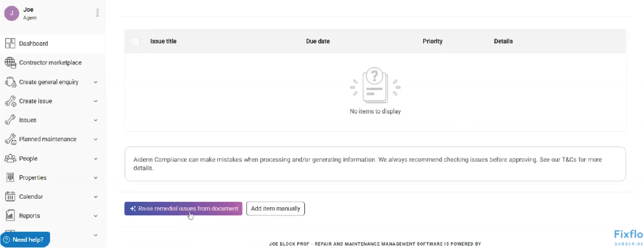Viewport: 644px width, 248px height.
Task: Expand the Create issue chevron
Action: pyautogui.click(x=96, y=101)
